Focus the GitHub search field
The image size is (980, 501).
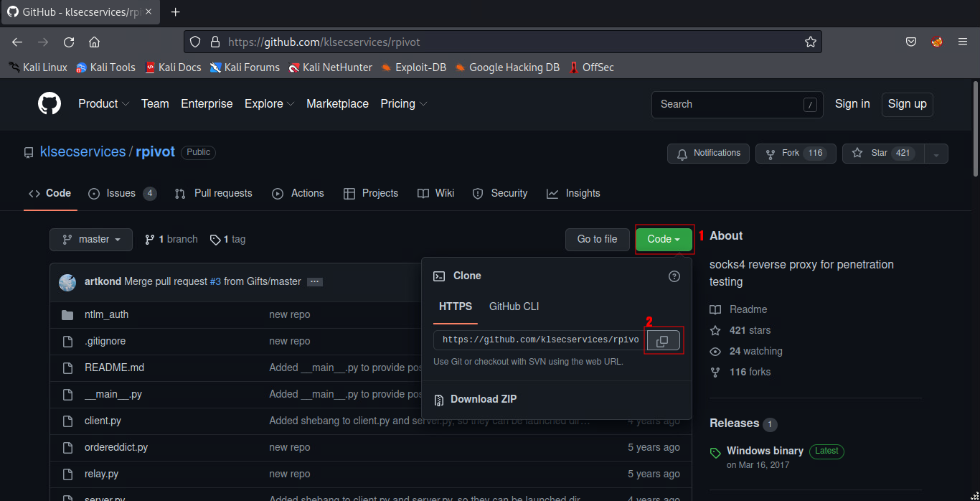728,105
